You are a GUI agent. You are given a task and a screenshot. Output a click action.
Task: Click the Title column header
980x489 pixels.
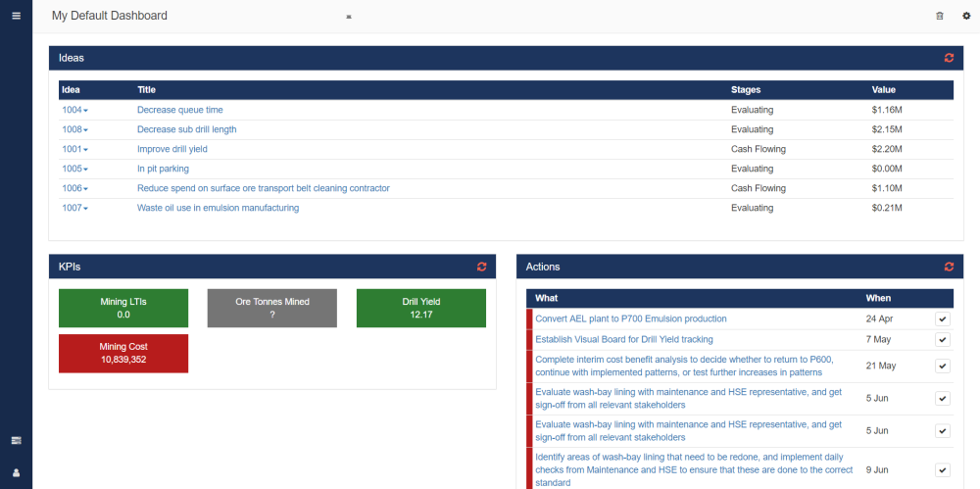(146, 90)
